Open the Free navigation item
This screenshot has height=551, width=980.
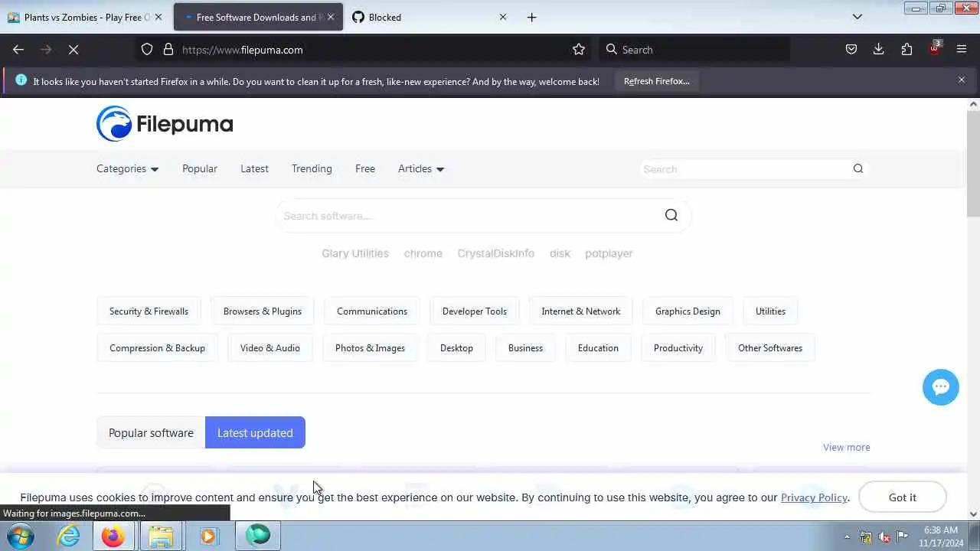tap(365, 168)
